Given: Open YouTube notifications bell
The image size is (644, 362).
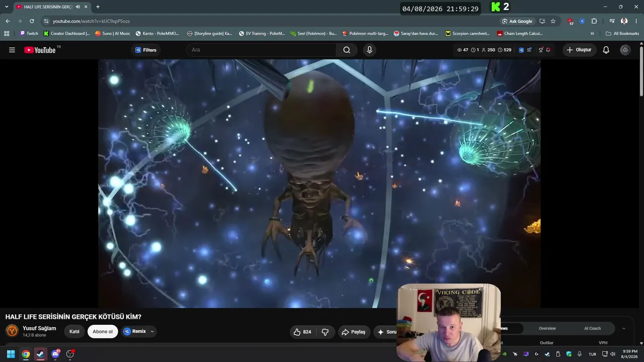Looking at the screenshot, I should point(606,50).
